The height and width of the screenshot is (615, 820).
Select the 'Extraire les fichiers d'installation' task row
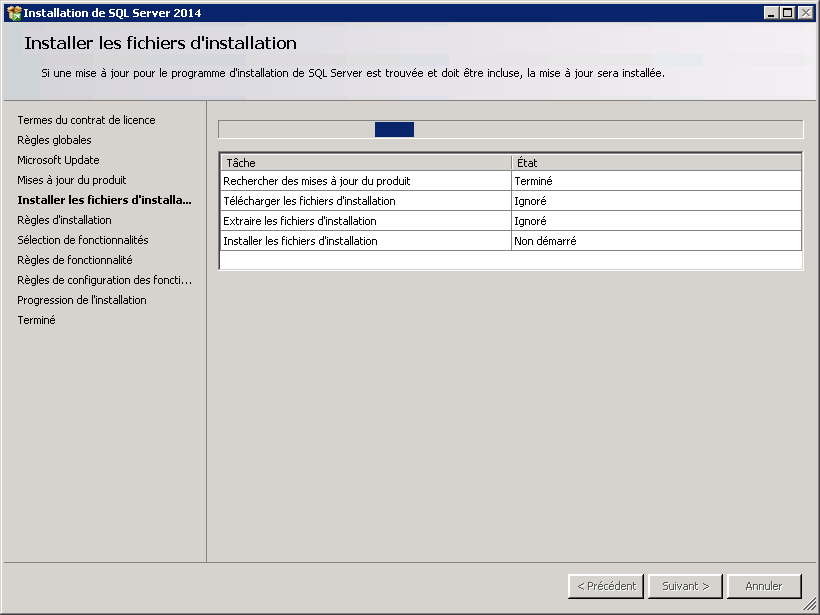(365, 221)
